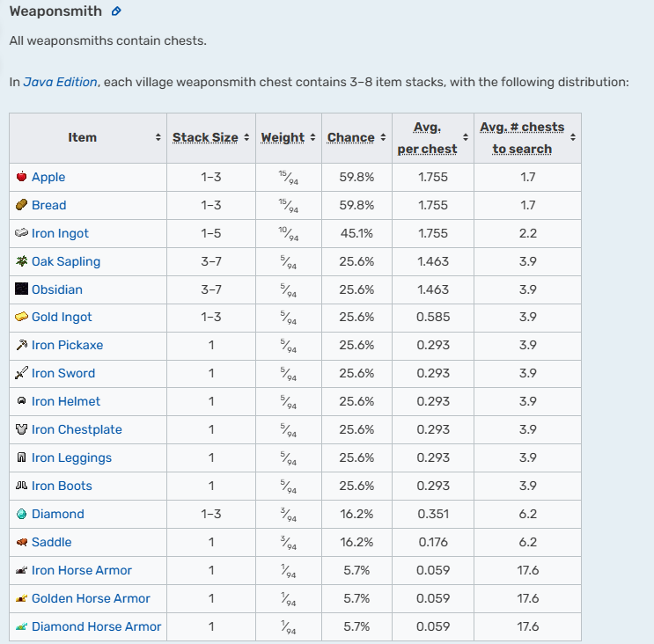Click the oak sapling icon
This screenshot has width=654, height=644.
click(x=22, y=261)
